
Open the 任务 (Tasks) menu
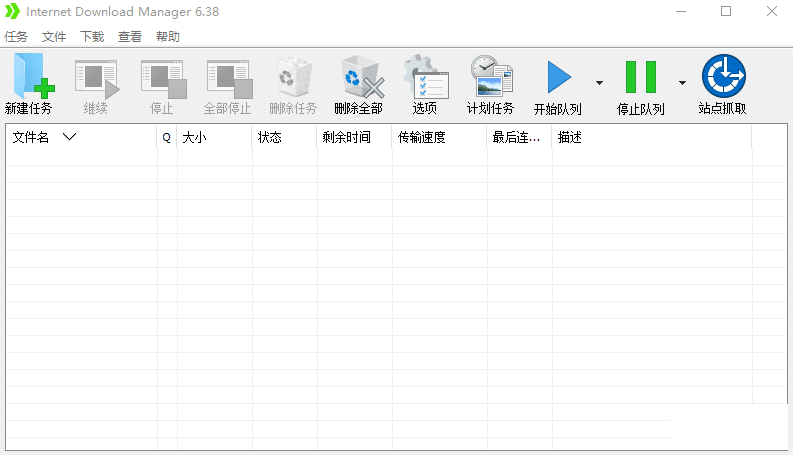coord(16,37)
